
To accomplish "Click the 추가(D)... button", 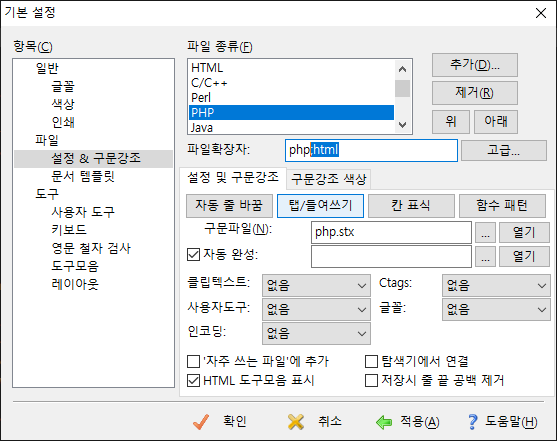I will 475,65.
